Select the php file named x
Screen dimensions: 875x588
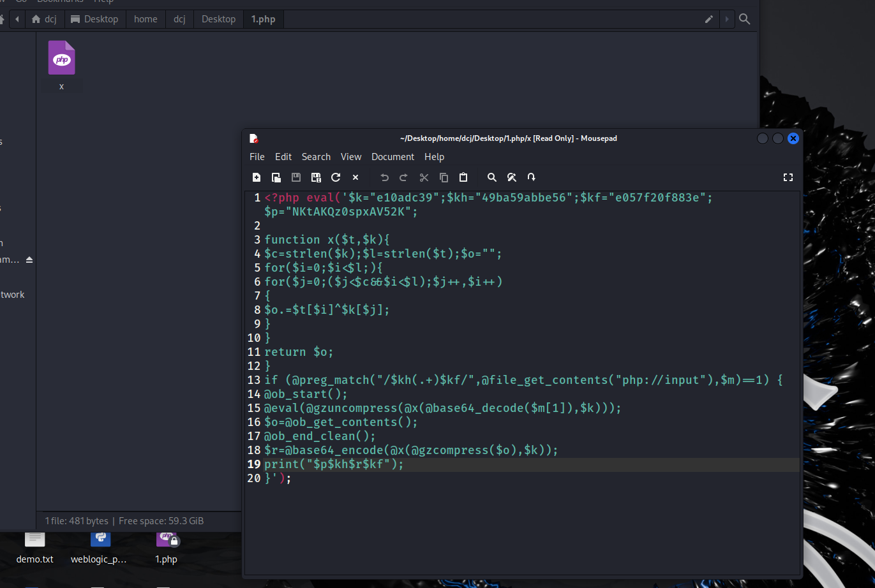[61, 66]
